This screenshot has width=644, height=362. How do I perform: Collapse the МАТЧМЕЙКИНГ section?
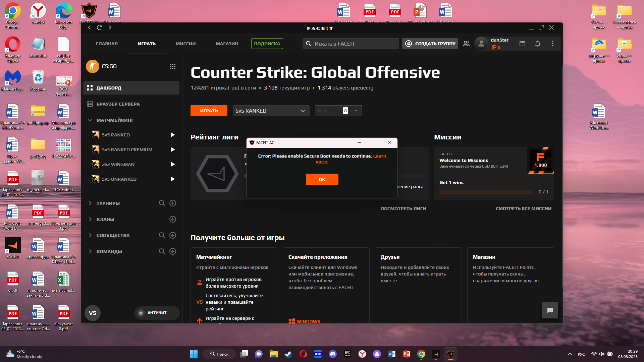point(90,120)
